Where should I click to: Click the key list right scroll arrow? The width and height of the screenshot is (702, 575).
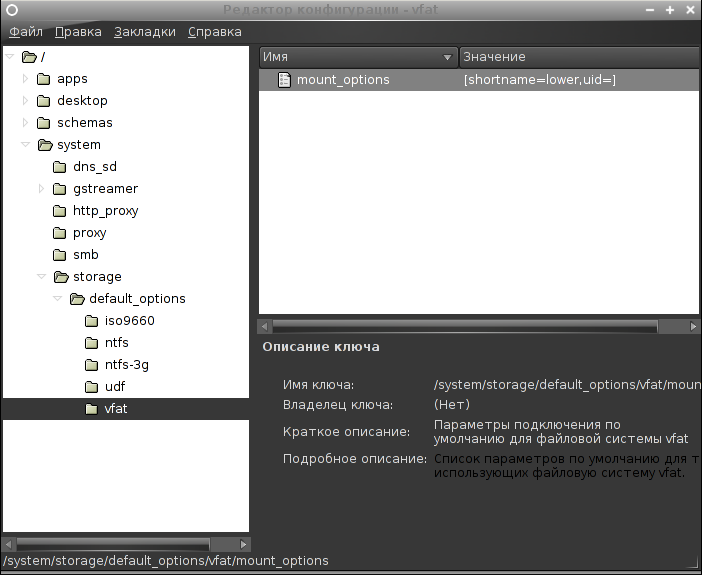point(693,326)
